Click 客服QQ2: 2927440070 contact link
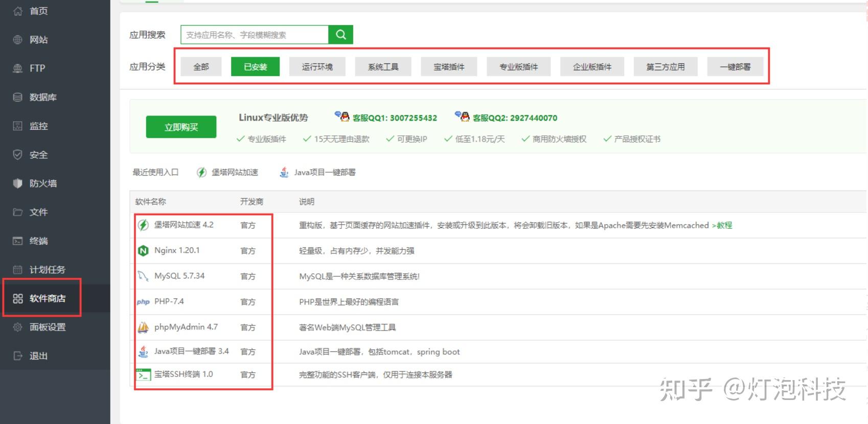This screenshot has height=424, width=868. click(515, 118)
